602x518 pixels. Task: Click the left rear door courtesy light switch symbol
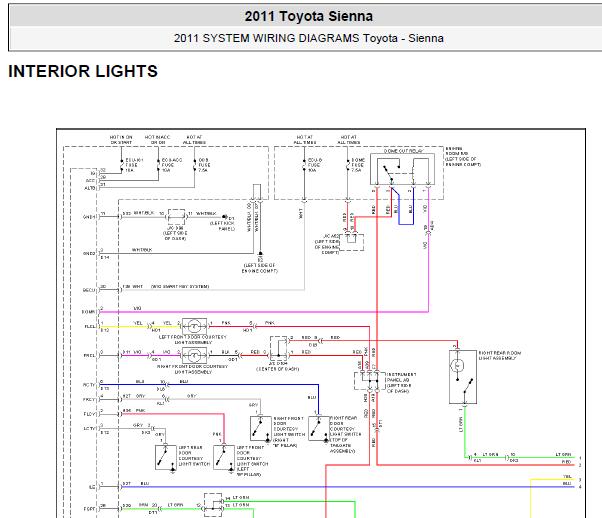coord(165,457)
